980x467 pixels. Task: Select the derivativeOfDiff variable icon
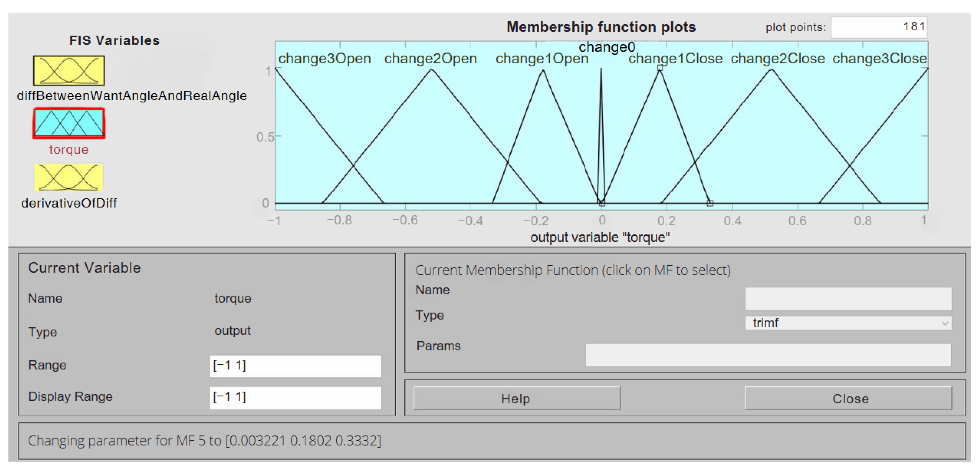pyautogui.click(x=69, y=177)
